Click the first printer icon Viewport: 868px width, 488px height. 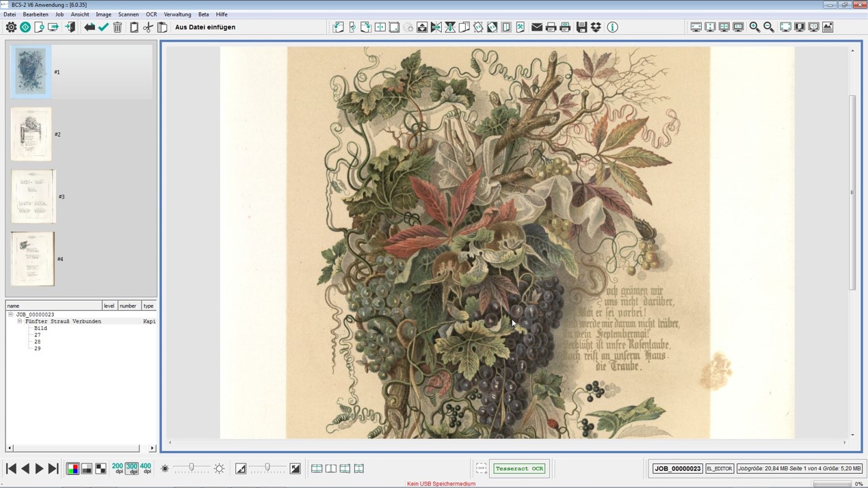551,27
